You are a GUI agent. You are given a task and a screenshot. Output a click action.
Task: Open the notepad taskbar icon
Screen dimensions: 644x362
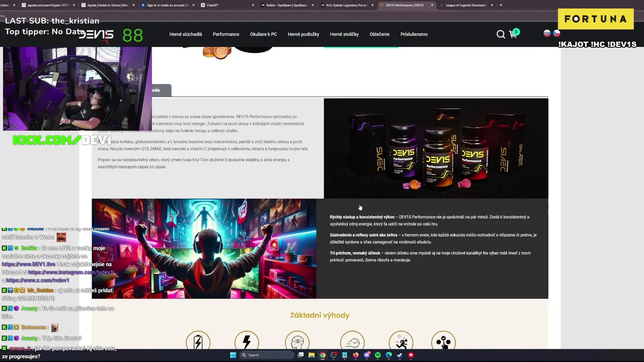click(345, 355)
